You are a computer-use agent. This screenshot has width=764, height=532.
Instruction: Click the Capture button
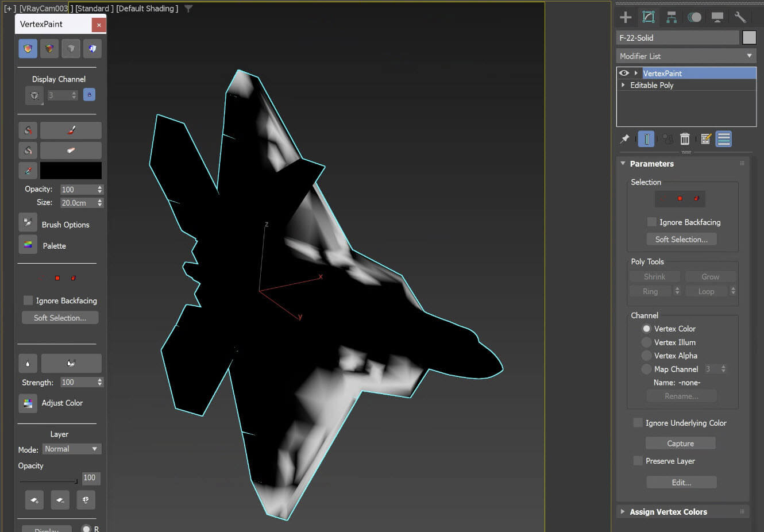pos(681,443)
